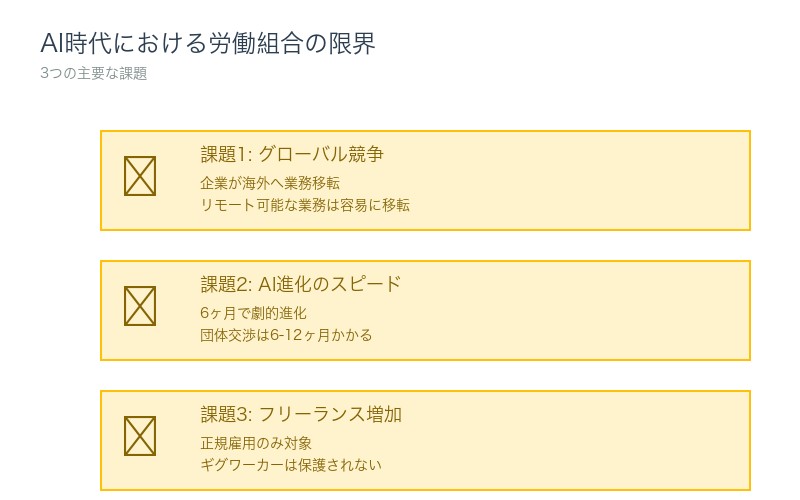Click the placeholder icon in 課題1 card
The width and height of the screenshot is (800, 500).
pos(140,176)
